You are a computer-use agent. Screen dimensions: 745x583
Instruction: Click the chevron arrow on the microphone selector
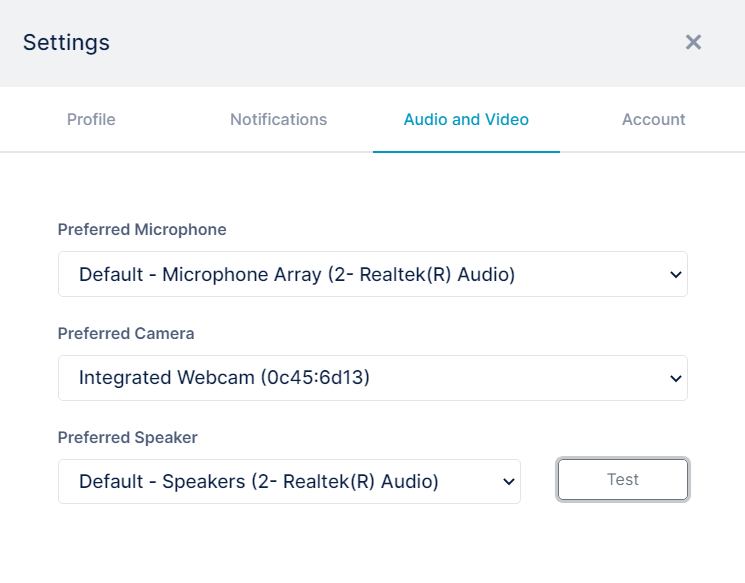(x=676, y=275)
